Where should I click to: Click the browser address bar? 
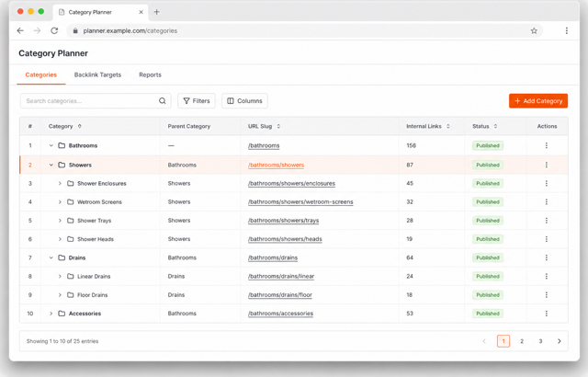(304, 30)
